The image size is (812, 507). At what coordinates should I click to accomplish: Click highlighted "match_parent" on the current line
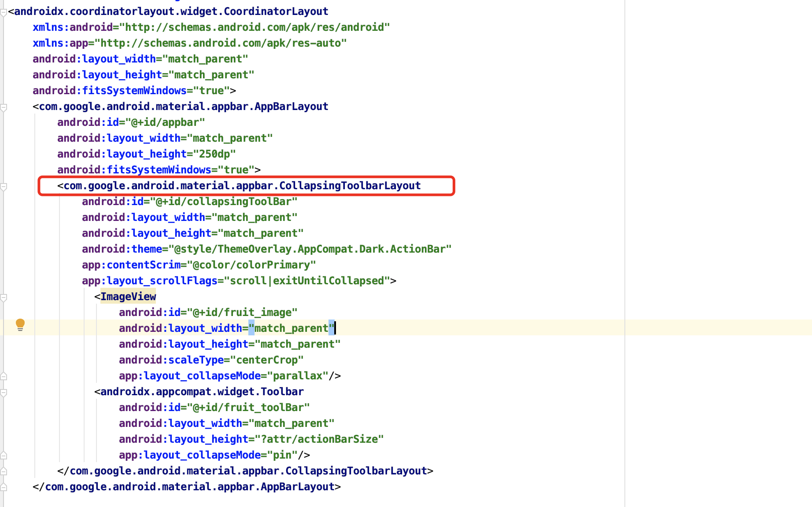pos(292,328)
